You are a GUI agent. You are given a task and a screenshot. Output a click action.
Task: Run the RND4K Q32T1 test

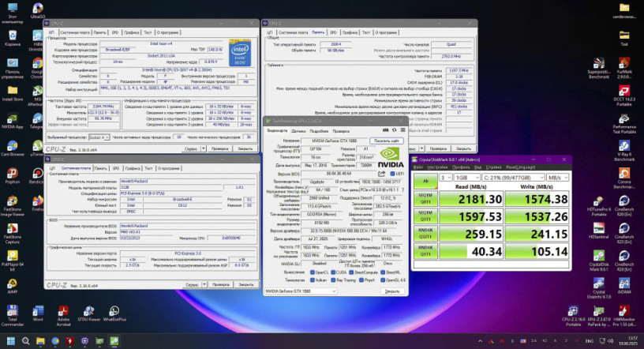(x=425, y=234)
